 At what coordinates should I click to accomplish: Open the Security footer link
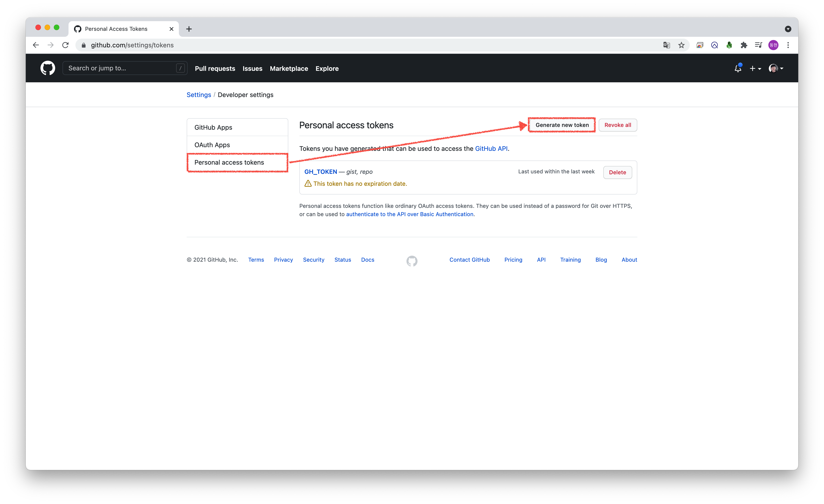point(314,260)
